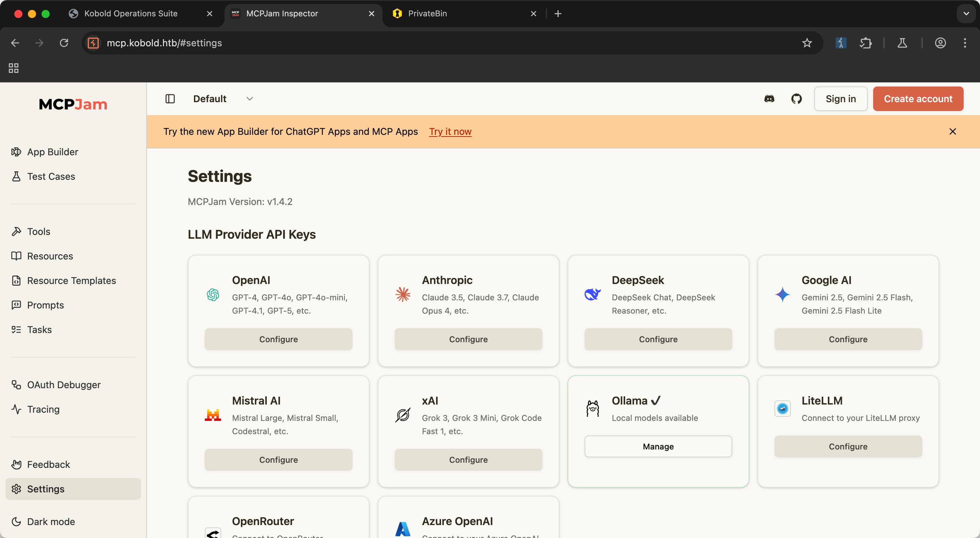Bookmark this page with the star icon
This screenshot has height=538, width=980.
(x=807, y=43)
